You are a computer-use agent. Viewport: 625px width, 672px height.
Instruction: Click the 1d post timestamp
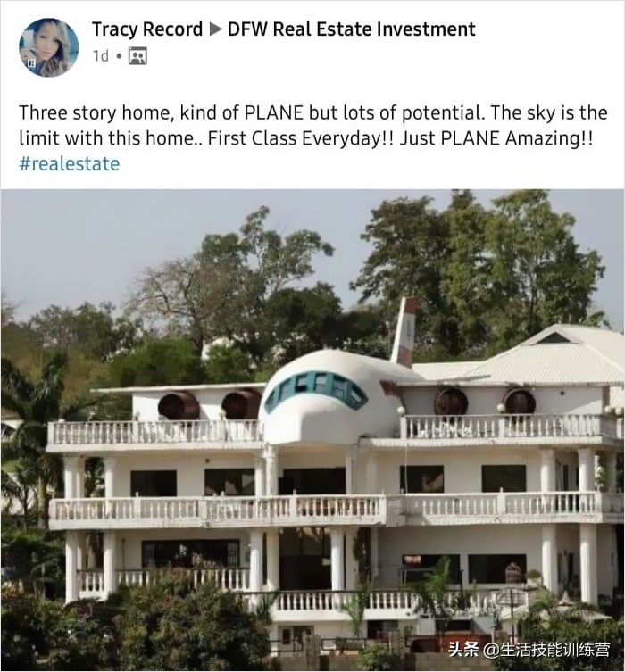pos(101,56)
